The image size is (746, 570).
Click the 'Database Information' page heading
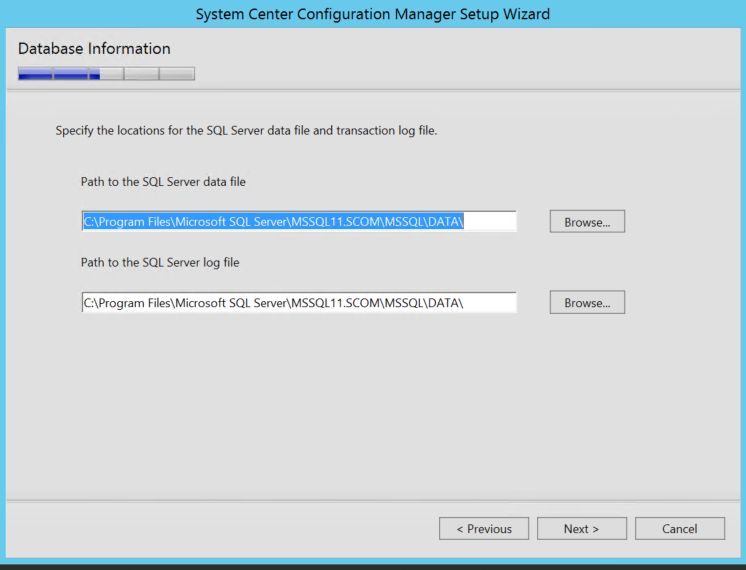[x=94, y=49]
